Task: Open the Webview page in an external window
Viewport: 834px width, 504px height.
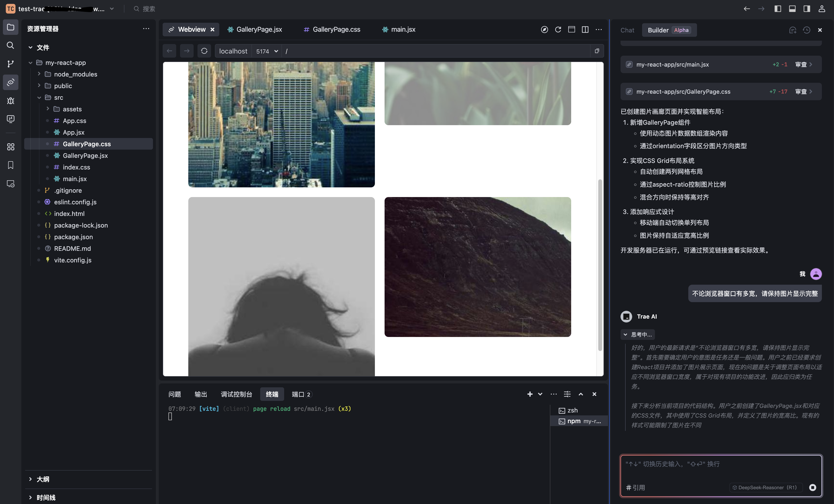Action: [597, 51]
